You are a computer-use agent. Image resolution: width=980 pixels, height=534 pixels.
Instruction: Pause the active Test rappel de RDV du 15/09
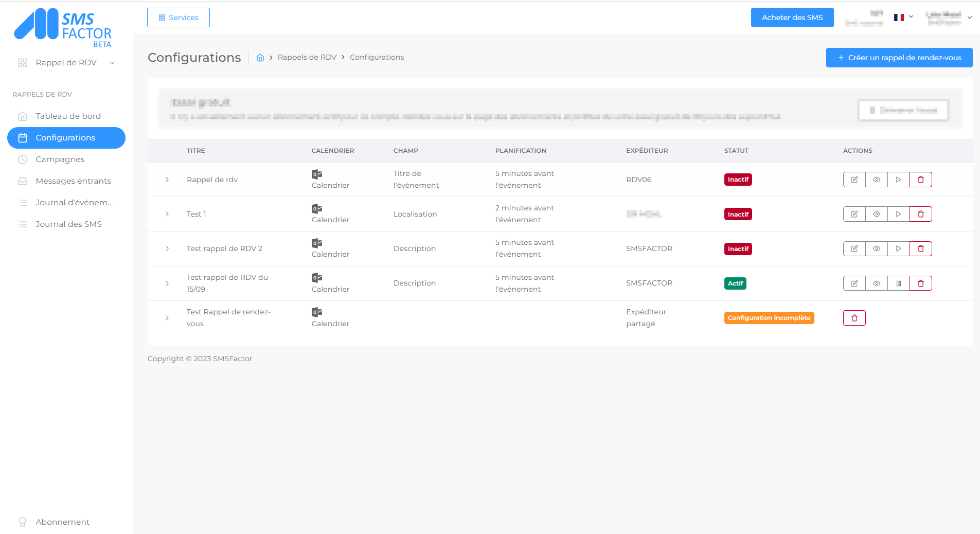point(898,283)
